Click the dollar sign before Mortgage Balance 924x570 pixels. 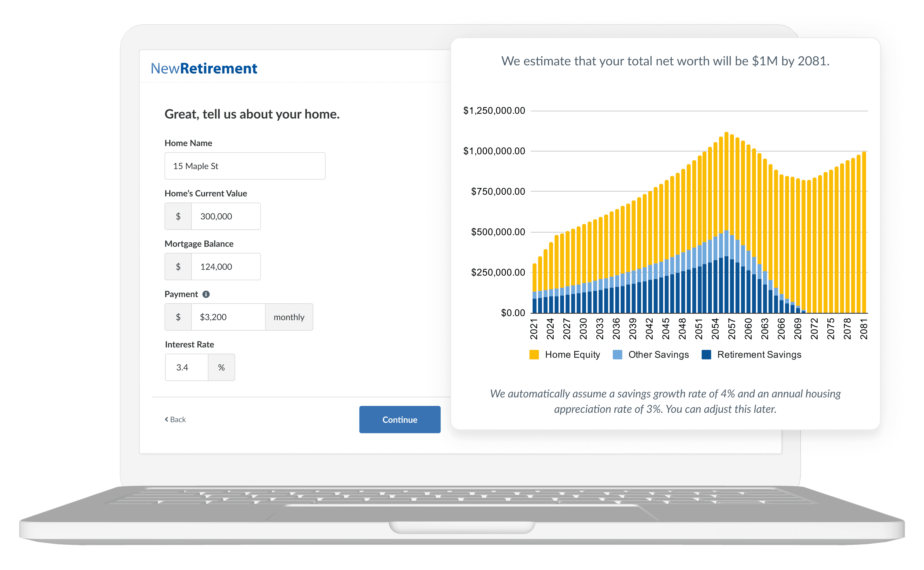[178, 267]
